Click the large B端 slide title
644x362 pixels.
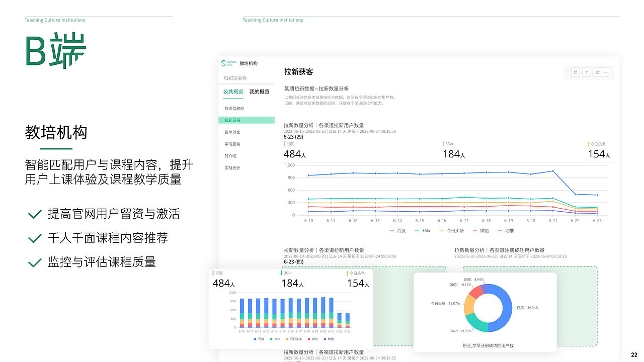click(56, 50)
